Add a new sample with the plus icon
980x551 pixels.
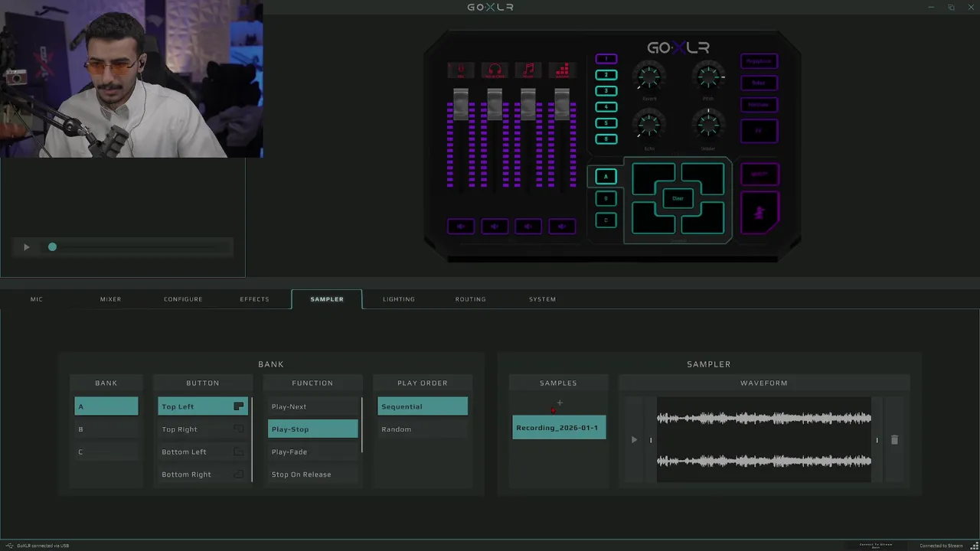coord(560,403)
